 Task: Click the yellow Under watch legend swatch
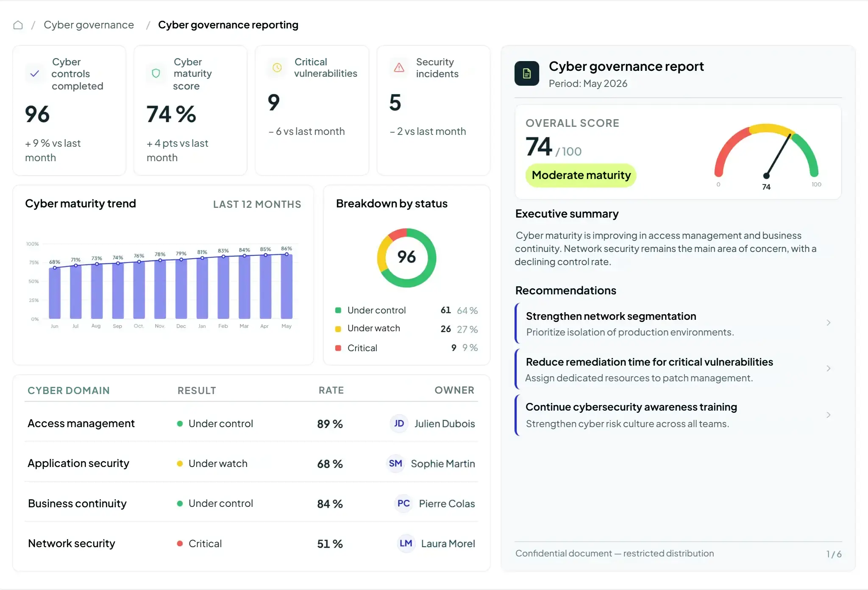tap(338, 329)
